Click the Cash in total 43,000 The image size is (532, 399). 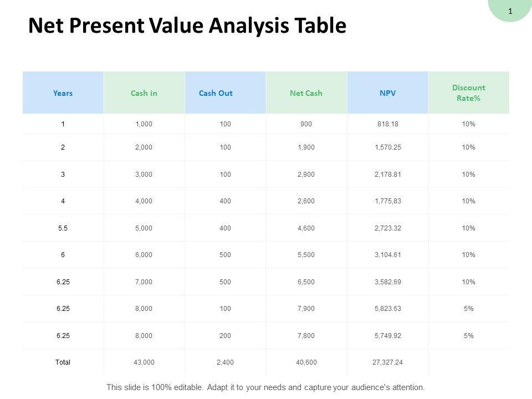tap(144, 362)
